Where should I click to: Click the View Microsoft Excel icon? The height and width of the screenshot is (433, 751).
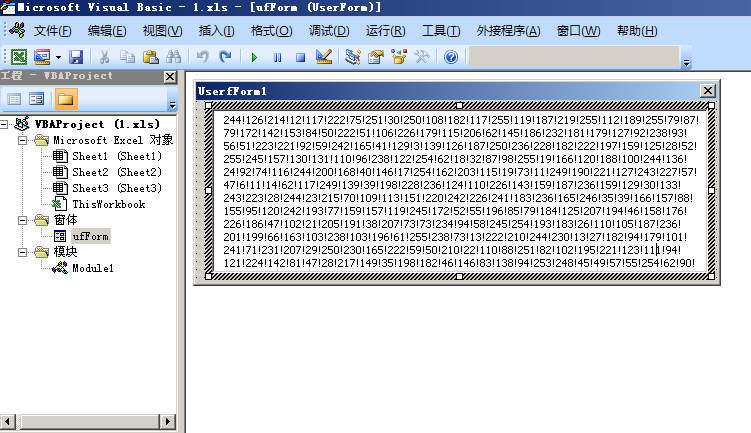18,58
